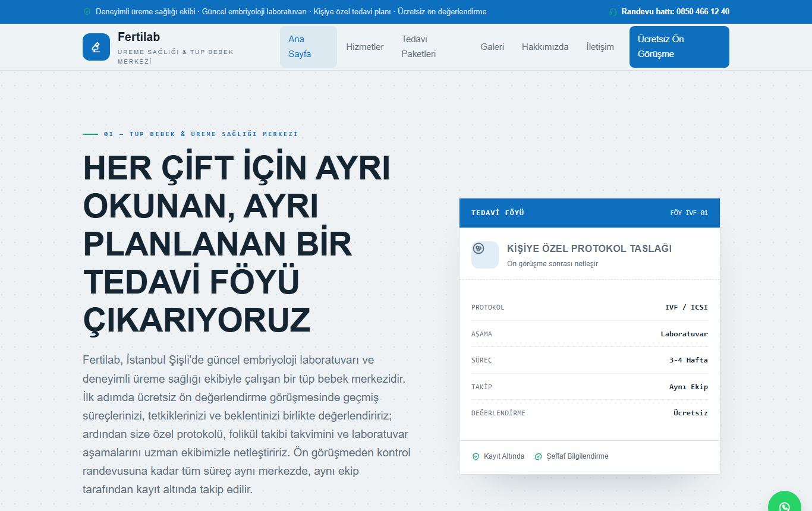
Task: Open the İletişim menu item
Action: 600,47
